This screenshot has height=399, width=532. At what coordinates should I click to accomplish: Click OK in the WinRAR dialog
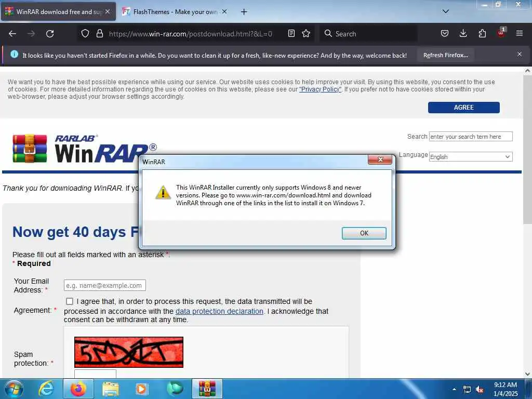click(364, 233)
